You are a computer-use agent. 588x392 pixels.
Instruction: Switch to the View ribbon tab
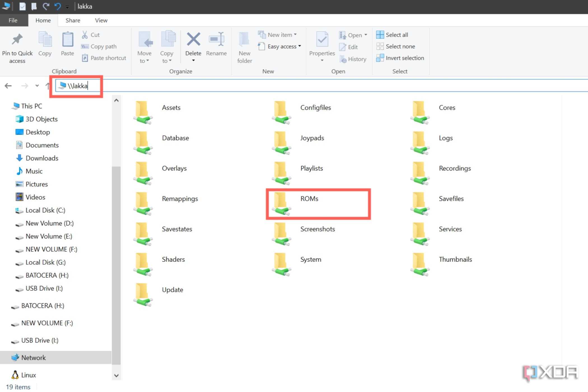coord(101,20)
